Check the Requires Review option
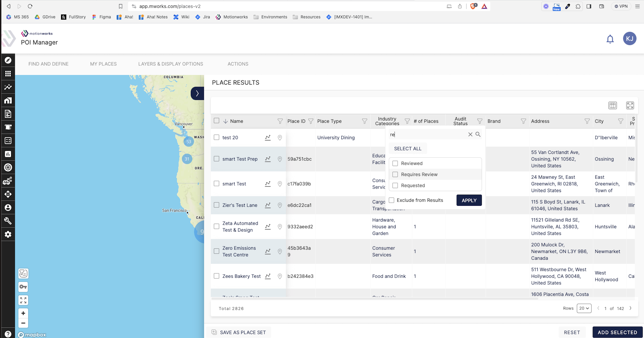Screen dimensions: 644x338 [x=395, y=174]
